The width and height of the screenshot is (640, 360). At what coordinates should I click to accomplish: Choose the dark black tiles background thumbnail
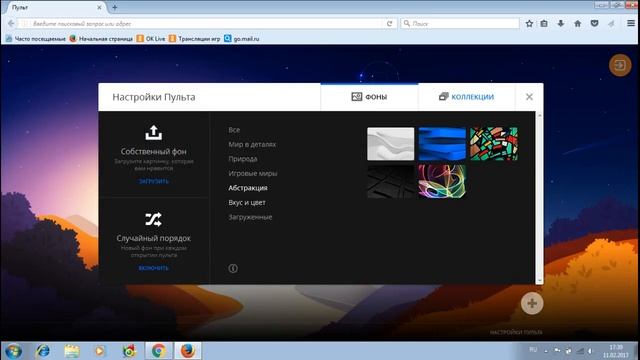coord(391,181)
